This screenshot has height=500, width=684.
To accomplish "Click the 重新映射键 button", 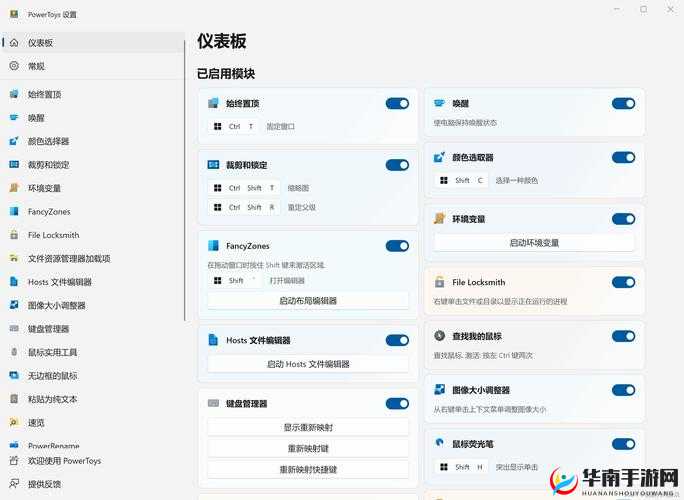I will click(x=308, y=449).
